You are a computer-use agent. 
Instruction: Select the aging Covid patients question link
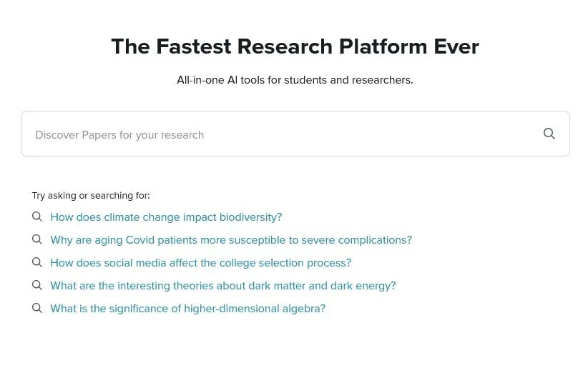tap(231, 240)
